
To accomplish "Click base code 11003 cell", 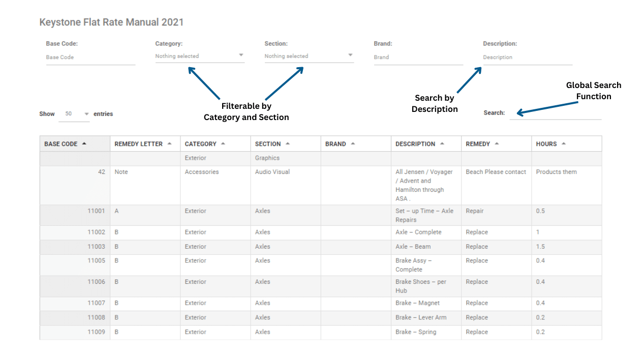I will coord(75,247).
